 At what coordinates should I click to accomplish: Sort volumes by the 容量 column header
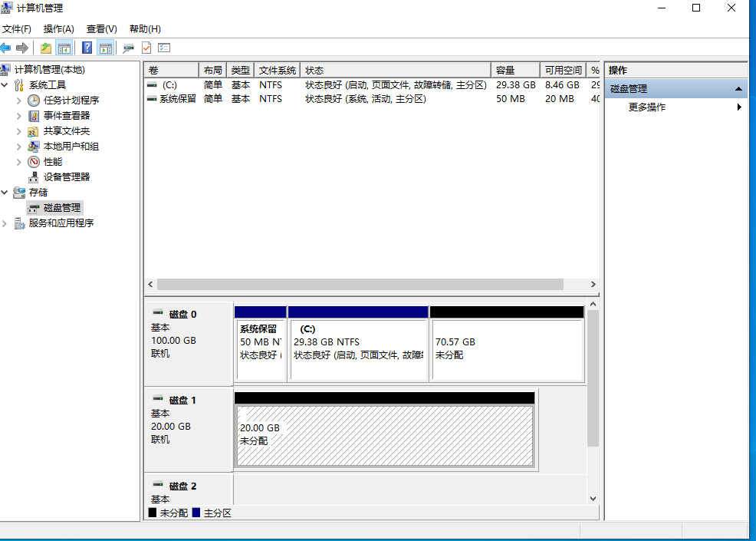click(514, 70)
